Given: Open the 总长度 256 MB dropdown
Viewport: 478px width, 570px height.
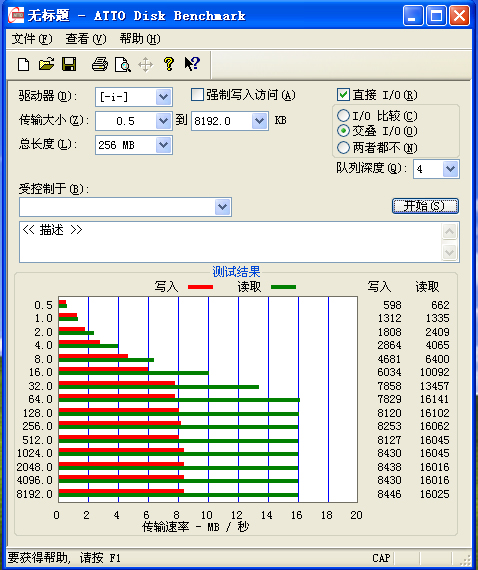Looking at the screenshot, I should (x=163, y=145).
